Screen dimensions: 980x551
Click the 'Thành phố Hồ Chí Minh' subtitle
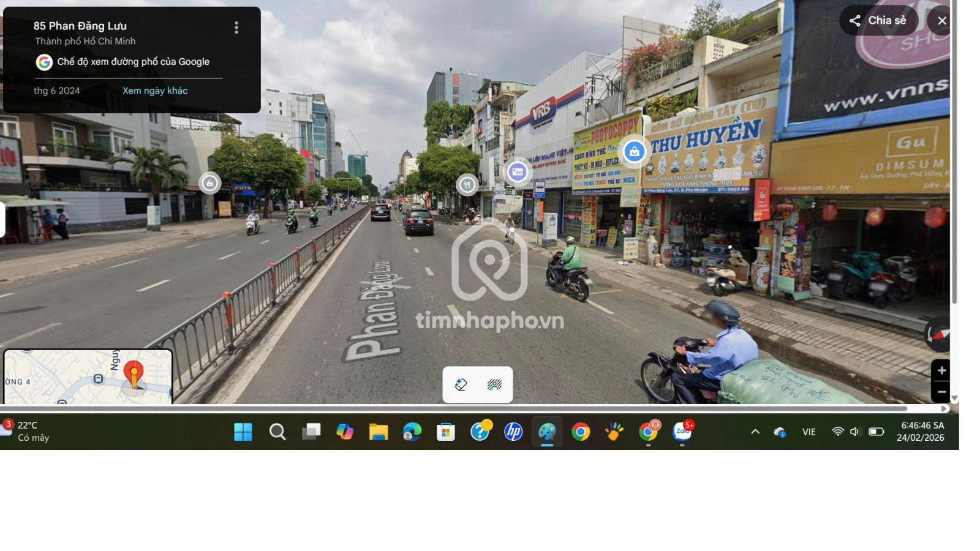pos(85,41)
